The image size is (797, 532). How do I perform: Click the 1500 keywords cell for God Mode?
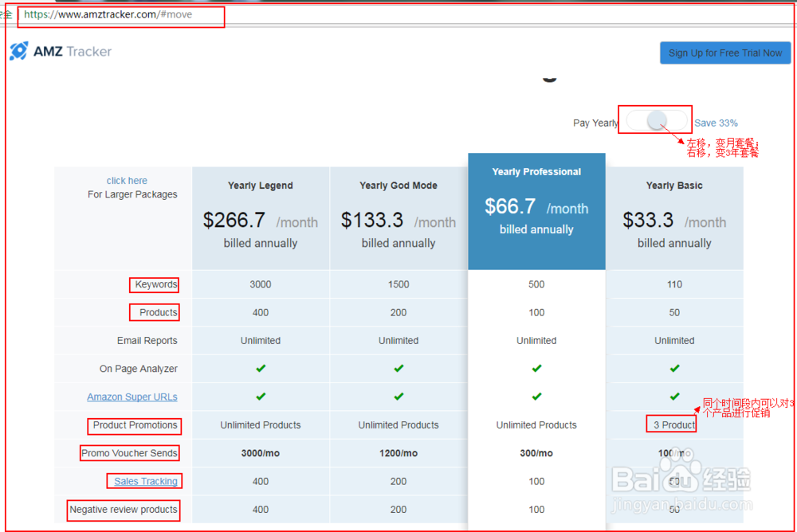click(x=398, y=284)
